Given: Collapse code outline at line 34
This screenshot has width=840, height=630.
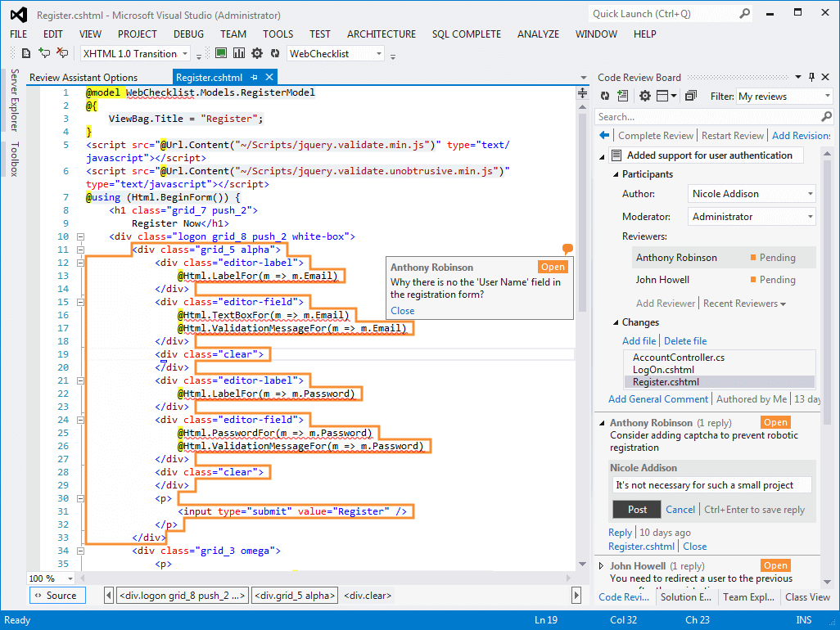Looking at the screenshot, I should click(x=80, y=551).
